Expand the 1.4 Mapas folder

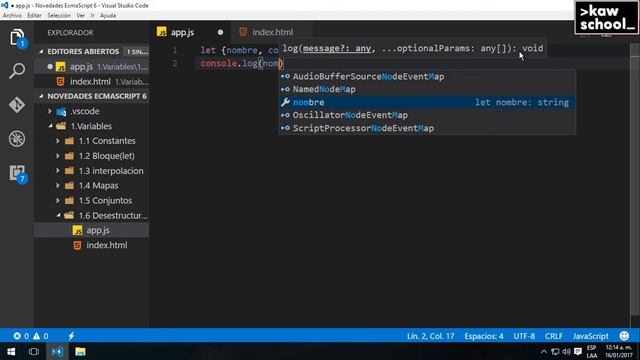pyautogui.click(x=58, y=186)
